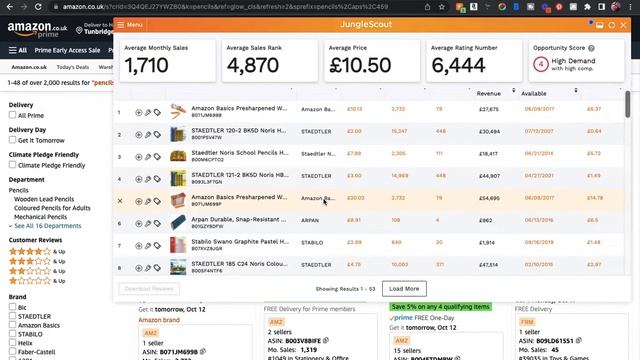Viewport: 640px width, 360px height.
Task: Click the JungleScout dock-window icon
Action: pos(600,25)
